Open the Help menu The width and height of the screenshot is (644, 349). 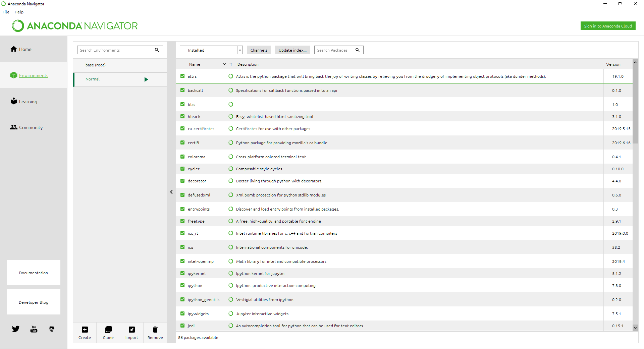[19, 12]
